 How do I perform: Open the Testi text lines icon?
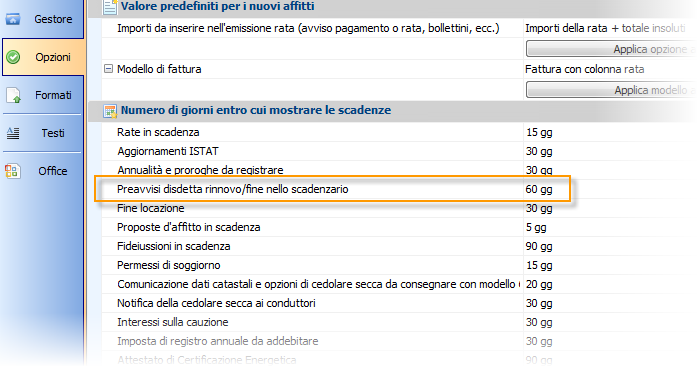pyautogui.click(x=13, y=133)
